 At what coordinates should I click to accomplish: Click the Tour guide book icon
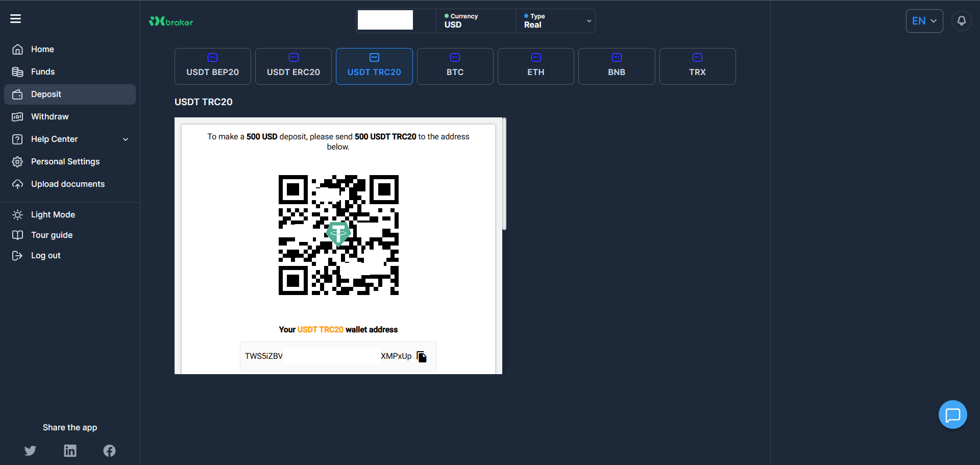17,235
